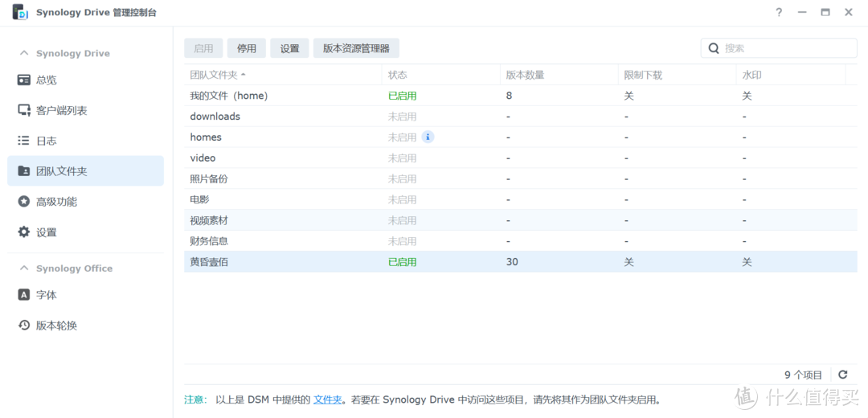Click the 总览 overview icon in sidebar
The width and height of the screenshot is (868, 418).
pos(24,80)
